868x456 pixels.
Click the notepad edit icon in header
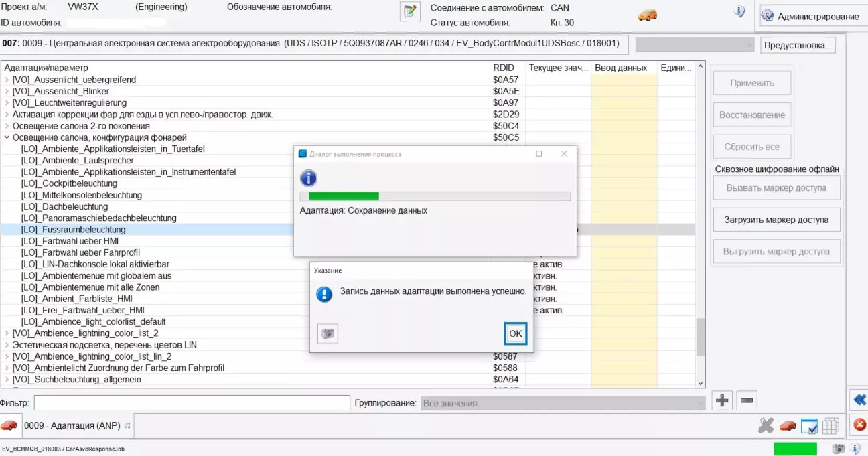(x=409, y=12)
